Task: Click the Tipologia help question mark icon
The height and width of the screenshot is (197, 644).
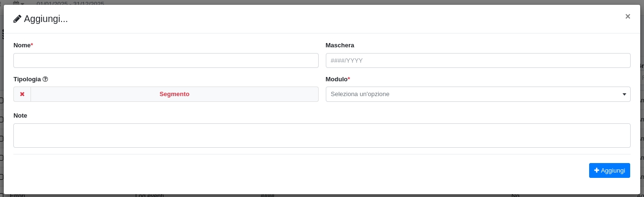Action: 45,79
